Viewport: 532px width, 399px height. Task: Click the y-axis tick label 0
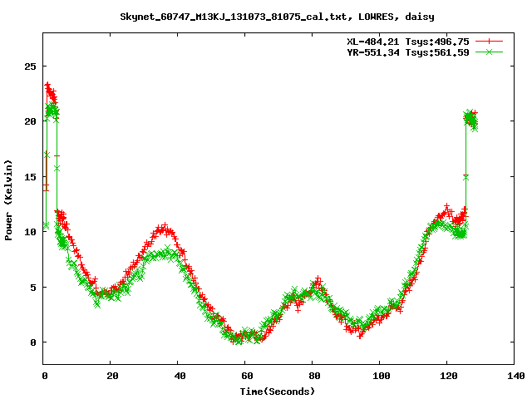tap(33, 342)
